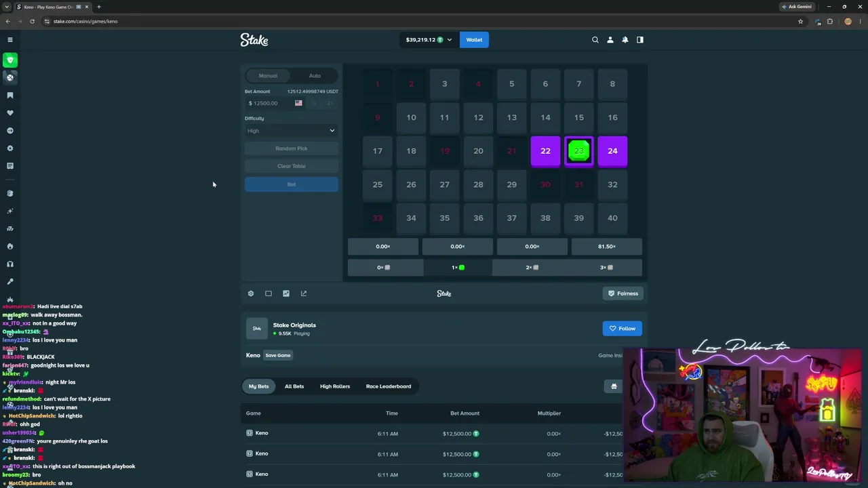Switch to Auto betting mode

click(x=315, y=76)
